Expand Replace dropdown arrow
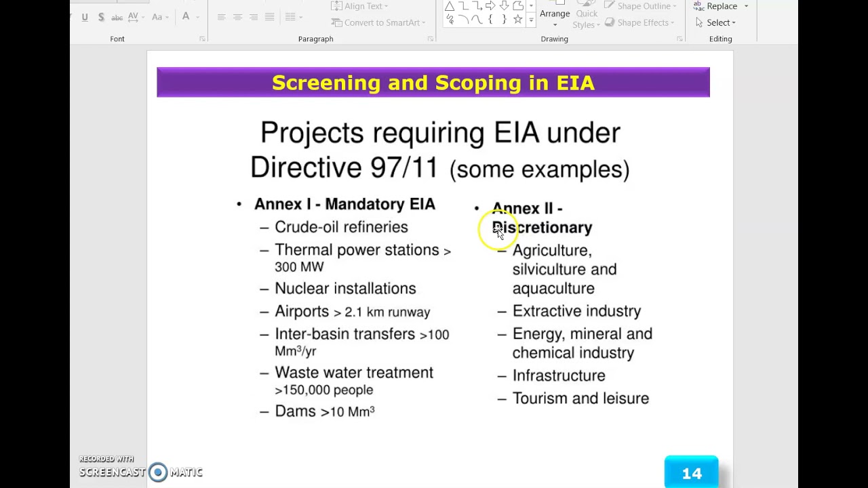The image size is (868, 488). tap(746, 6)
